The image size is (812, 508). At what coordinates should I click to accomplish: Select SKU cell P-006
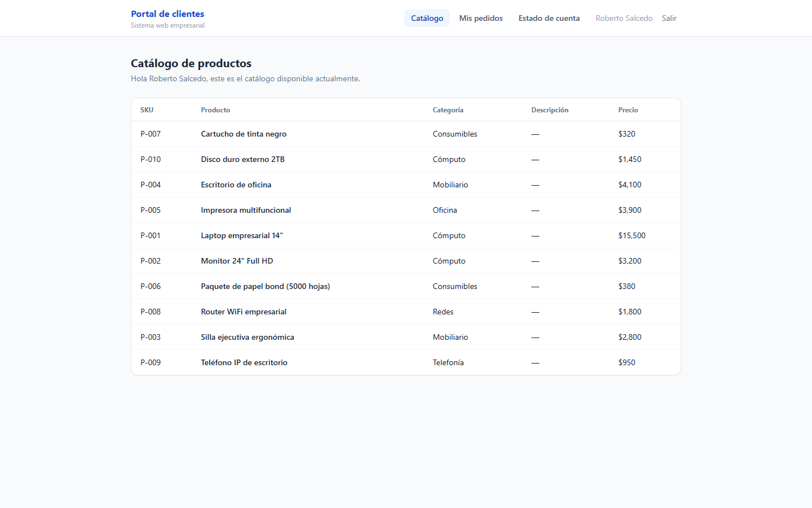(x=151, y=286)
